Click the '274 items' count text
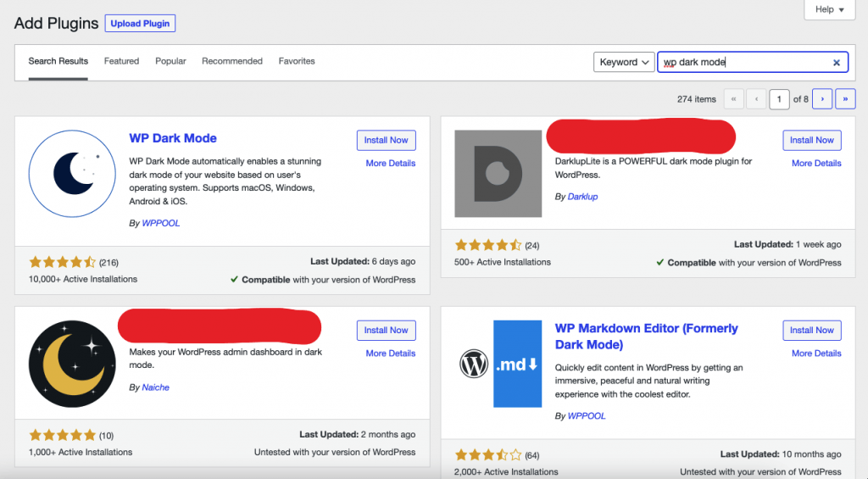Viewport: 868px width, 479px height. [x=697, y=99]
